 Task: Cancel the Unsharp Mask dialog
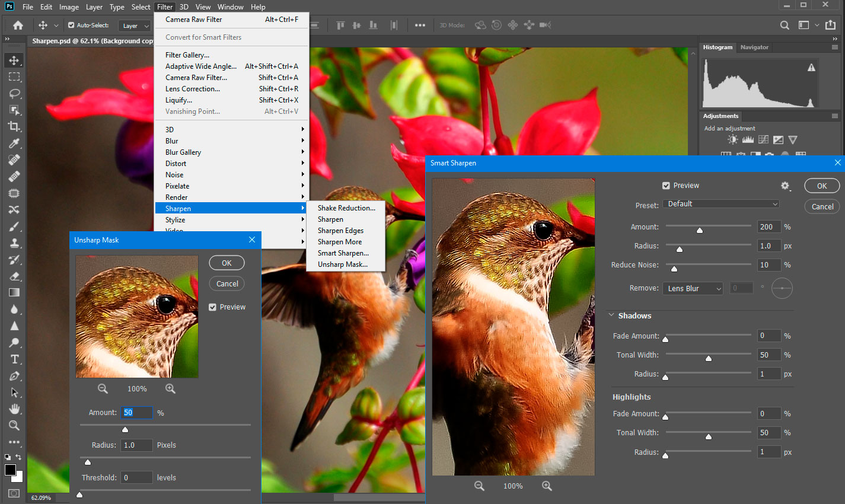(227, 283)
